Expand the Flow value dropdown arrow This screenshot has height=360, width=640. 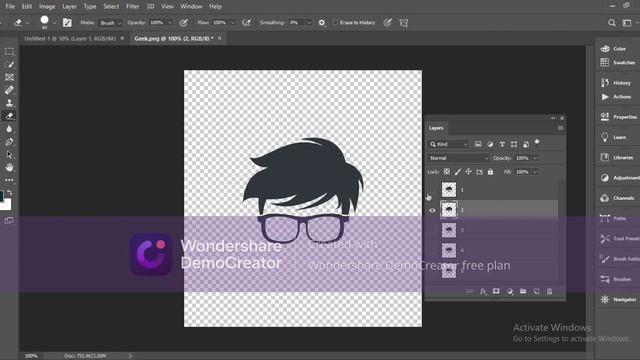tap(233, 23)
